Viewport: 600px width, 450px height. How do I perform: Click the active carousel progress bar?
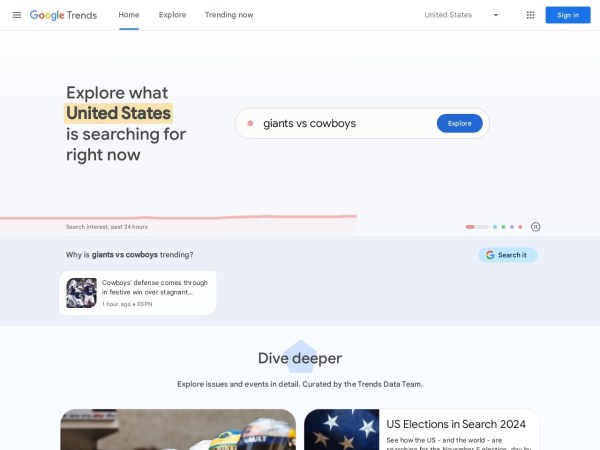point(477,227)
